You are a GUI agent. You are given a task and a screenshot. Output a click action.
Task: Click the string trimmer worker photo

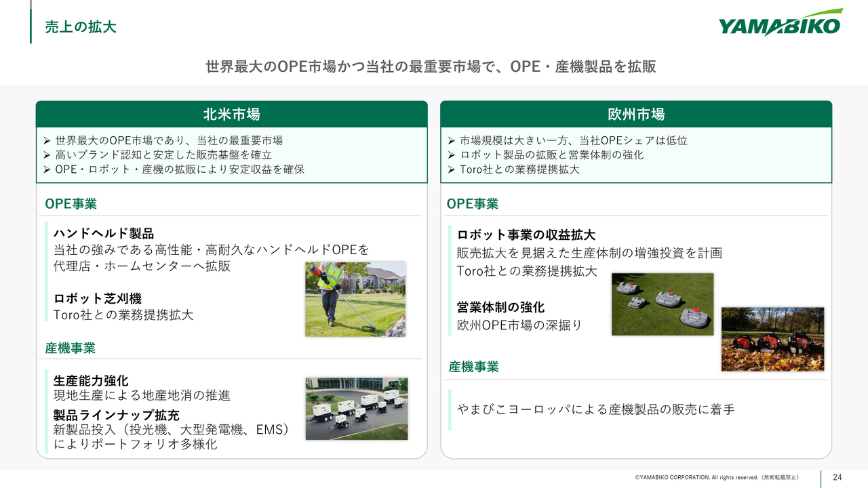[355, 299]
